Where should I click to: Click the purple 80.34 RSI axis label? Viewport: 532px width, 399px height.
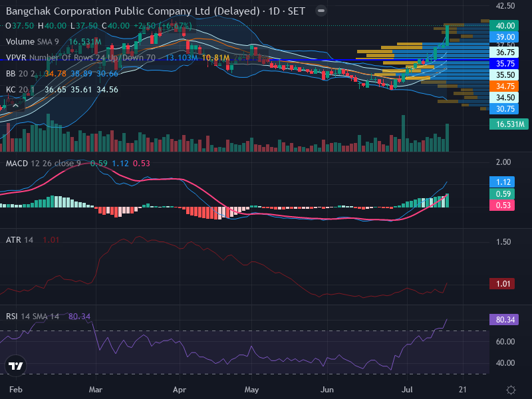[x=504, y=320]
